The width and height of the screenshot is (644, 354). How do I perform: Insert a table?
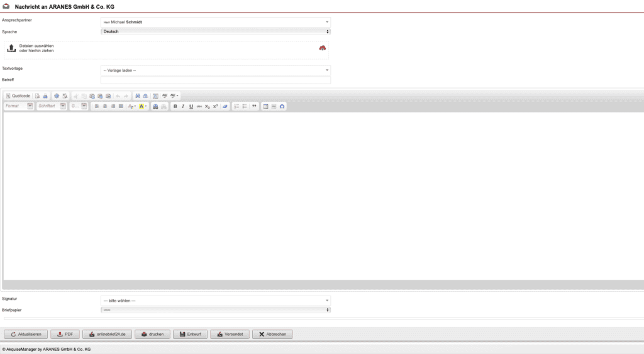[266, 106]
